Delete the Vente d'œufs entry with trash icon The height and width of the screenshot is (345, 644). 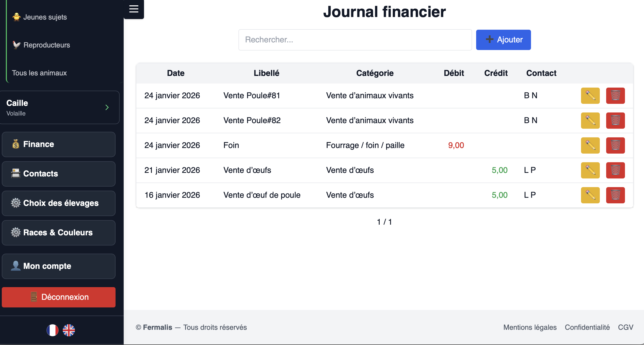click(x=616, y=170)
